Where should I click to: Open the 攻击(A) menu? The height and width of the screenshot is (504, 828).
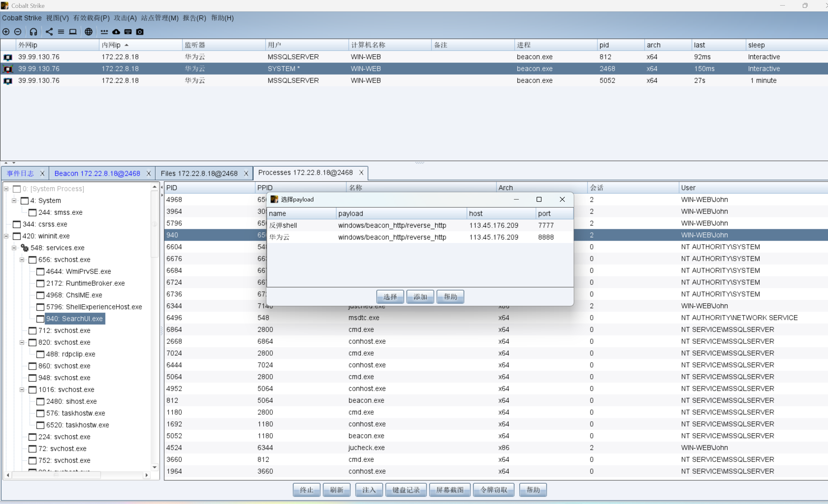click(x=125, y=18)
